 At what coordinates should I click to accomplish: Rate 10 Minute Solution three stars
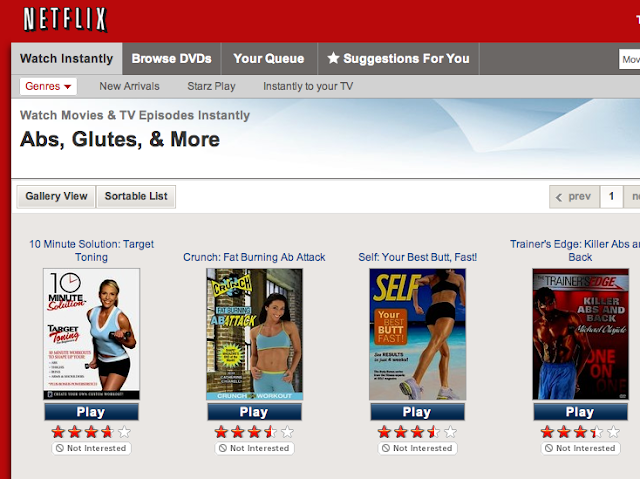pyautogui.click(x=91, y=432)
